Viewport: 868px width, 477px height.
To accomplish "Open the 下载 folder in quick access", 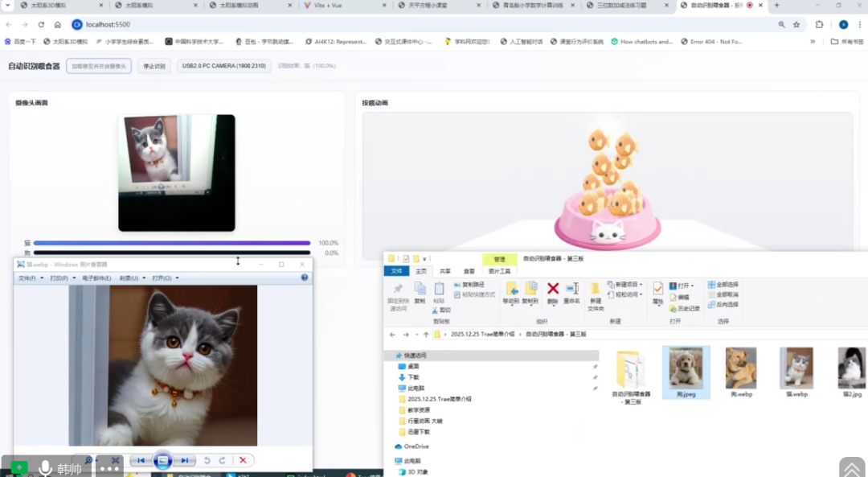I will [x=413, y=376].
